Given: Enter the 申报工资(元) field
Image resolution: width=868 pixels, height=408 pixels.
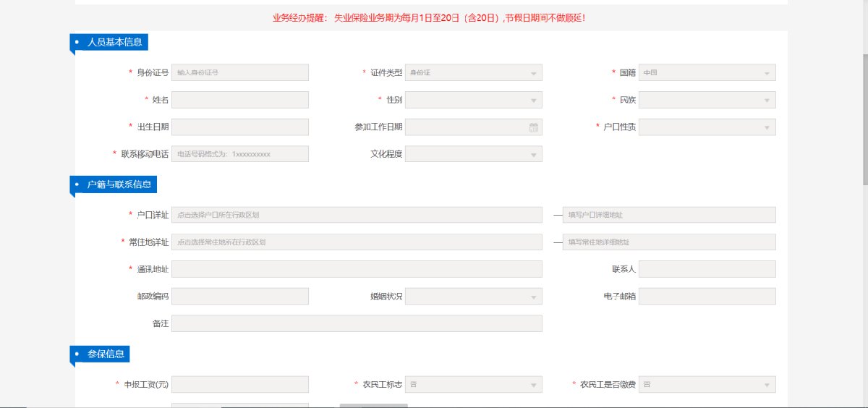Looking at the screenshot, I should coord(239,385).
